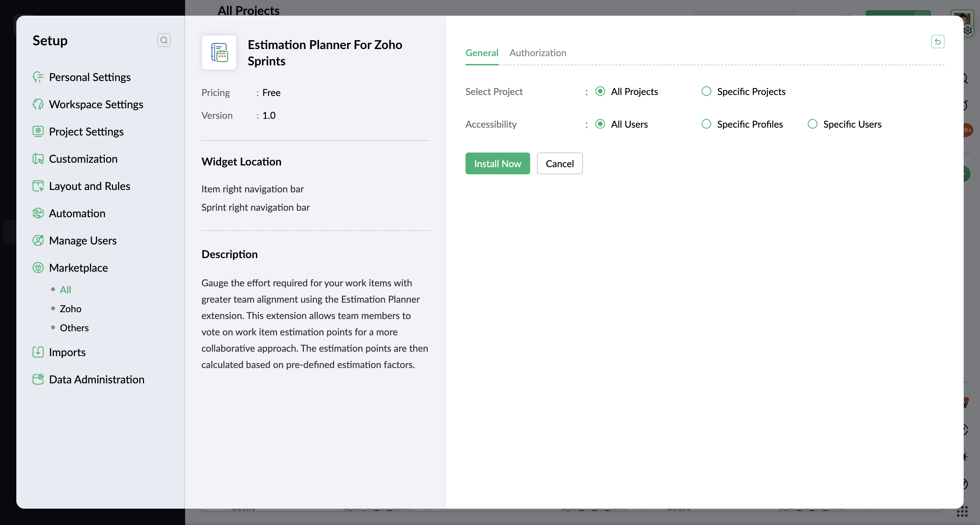
Task: Click the Personal Settings icon
Action: click(38, 77)
